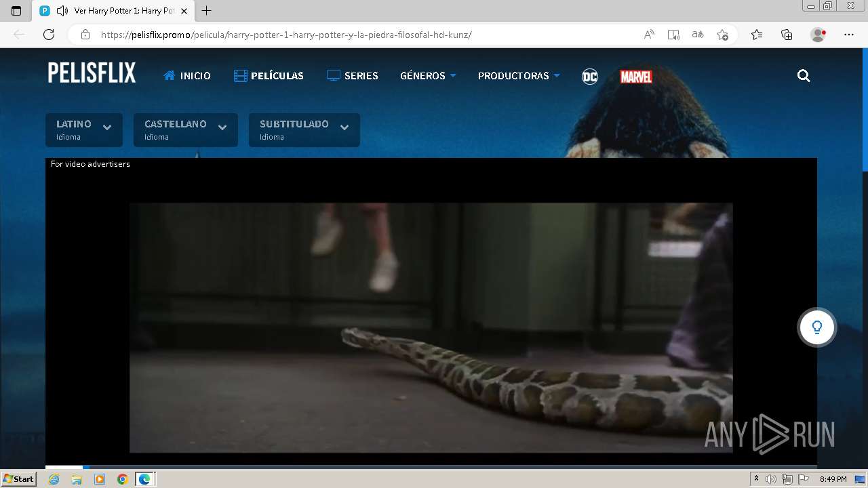Click the browser back arrow
868x488 pixels.
(x=19, y=35)
